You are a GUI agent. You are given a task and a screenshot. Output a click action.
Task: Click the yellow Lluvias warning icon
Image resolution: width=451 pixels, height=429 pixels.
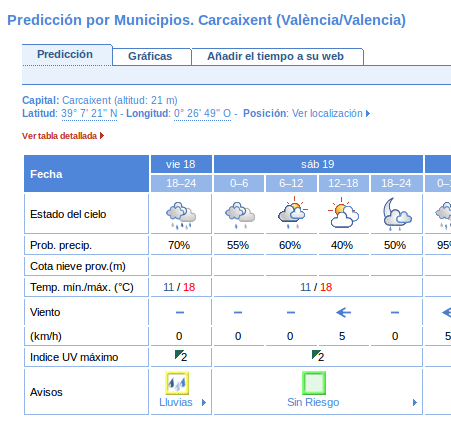(177, 383)
